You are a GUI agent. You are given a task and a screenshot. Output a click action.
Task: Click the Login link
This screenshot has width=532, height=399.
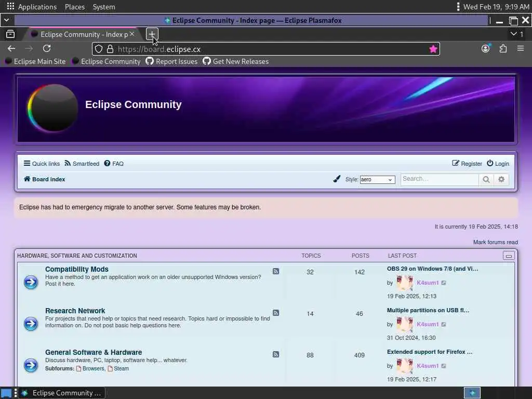coord(498,164)
